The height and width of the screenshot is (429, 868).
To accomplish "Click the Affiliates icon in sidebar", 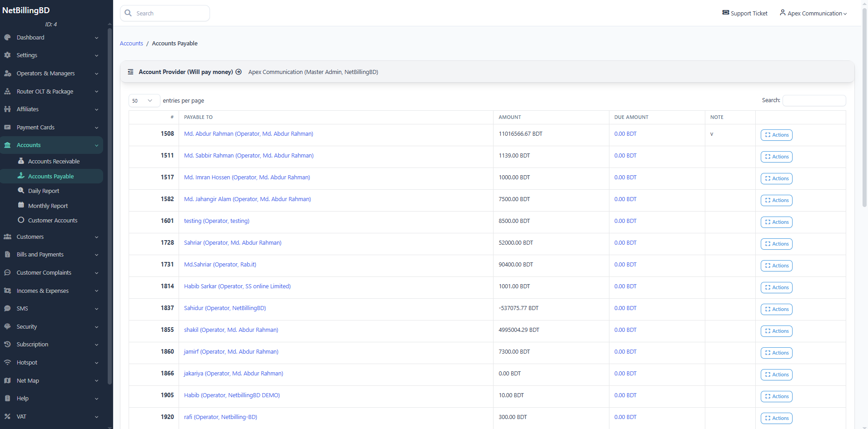I will [x=7, y=109].
